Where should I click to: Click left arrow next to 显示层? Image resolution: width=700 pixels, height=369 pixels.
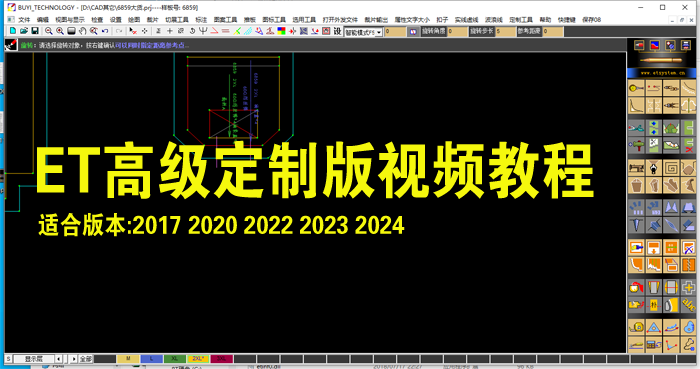click(58, 359)
